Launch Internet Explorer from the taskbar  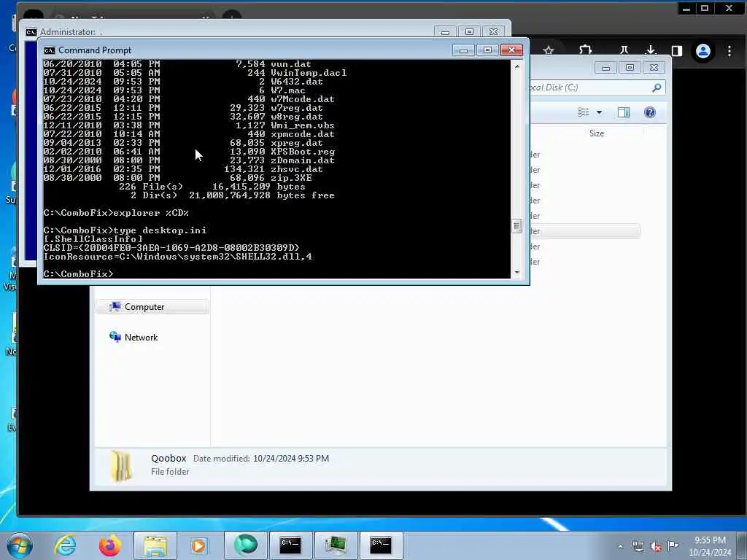pyautogui.click(x=65, y=545)
